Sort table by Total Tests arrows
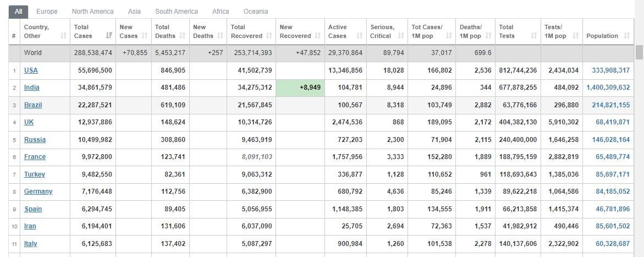Image resolution: width=644 pixels, height=257 pixels. (533, 36)
